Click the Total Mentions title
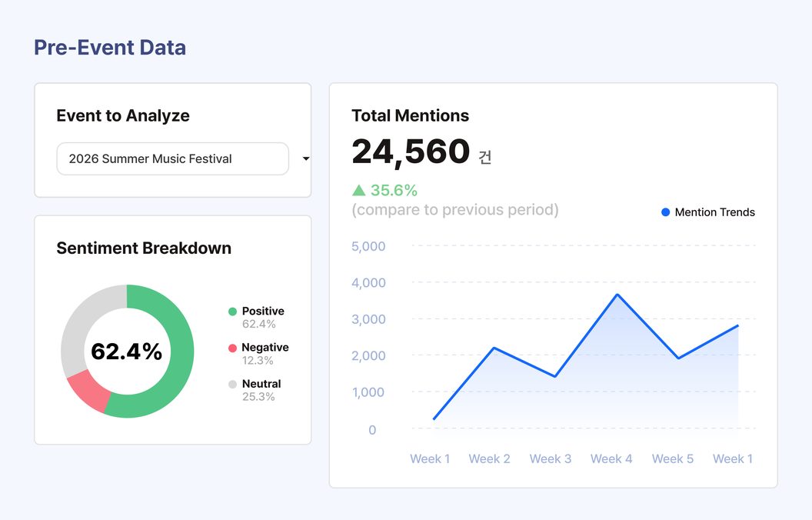 coord(410,115)
